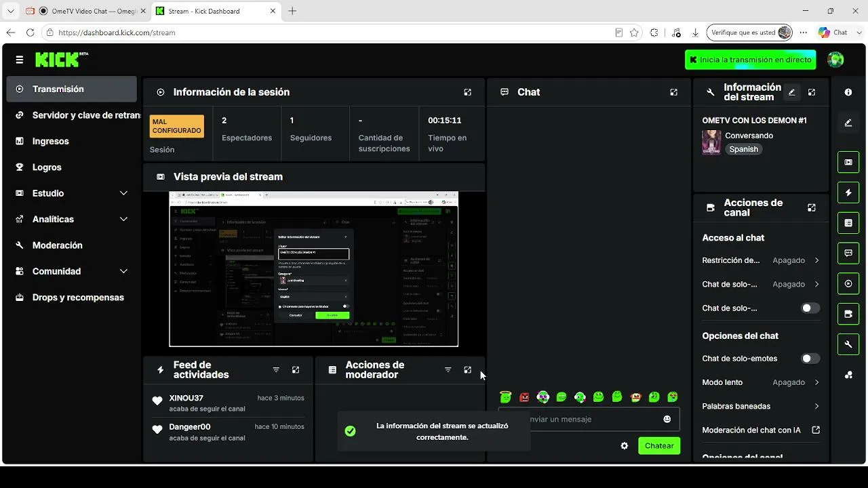Click the Spanish language tag
The image size is (868, 488).
coord(744,149)
